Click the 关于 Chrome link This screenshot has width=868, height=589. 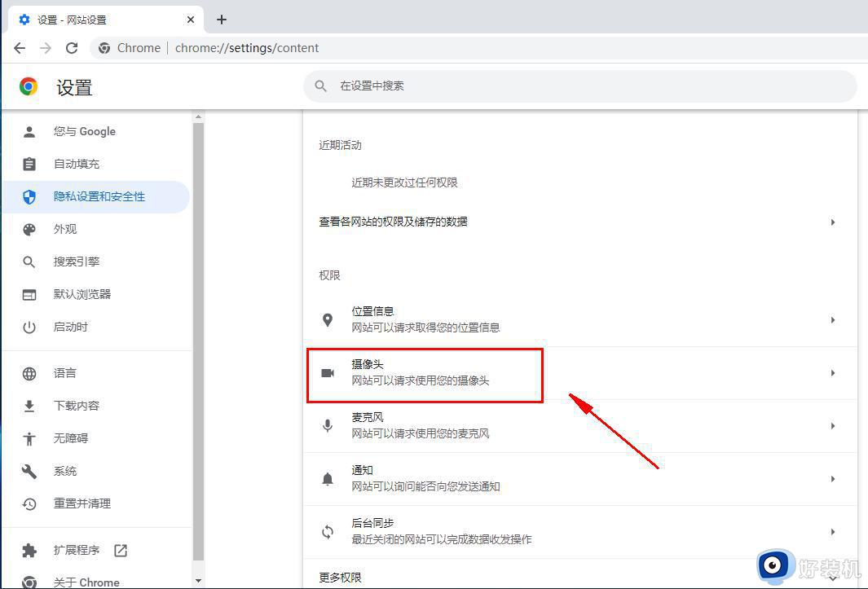(x=85, y=581)
